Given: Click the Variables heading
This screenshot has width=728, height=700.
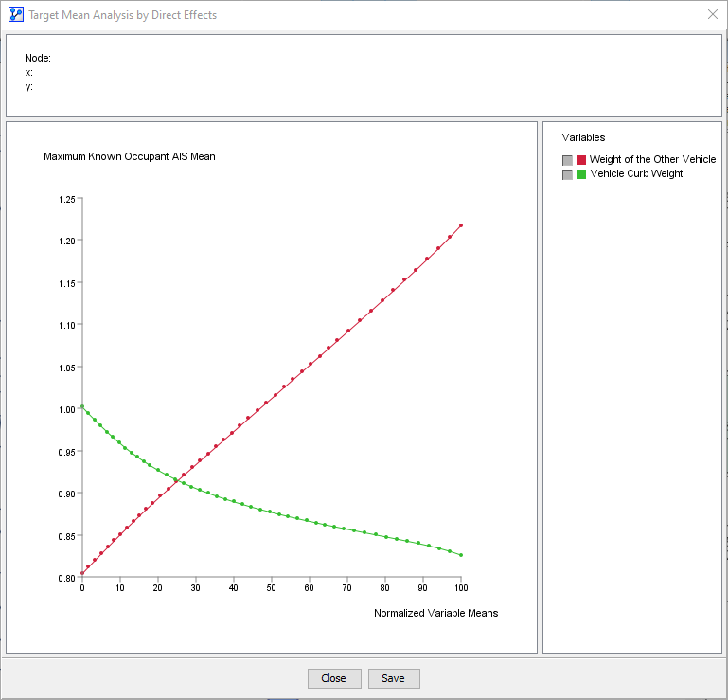Looking at the screenshot, I should click(x=583, y=137).
